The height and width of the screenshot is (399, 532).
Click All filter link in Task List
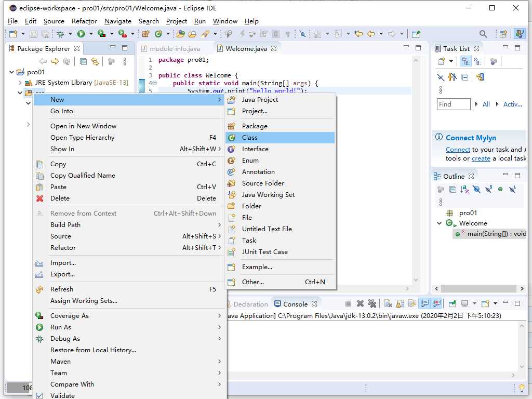pyautogui.click(x=486, y=104)
